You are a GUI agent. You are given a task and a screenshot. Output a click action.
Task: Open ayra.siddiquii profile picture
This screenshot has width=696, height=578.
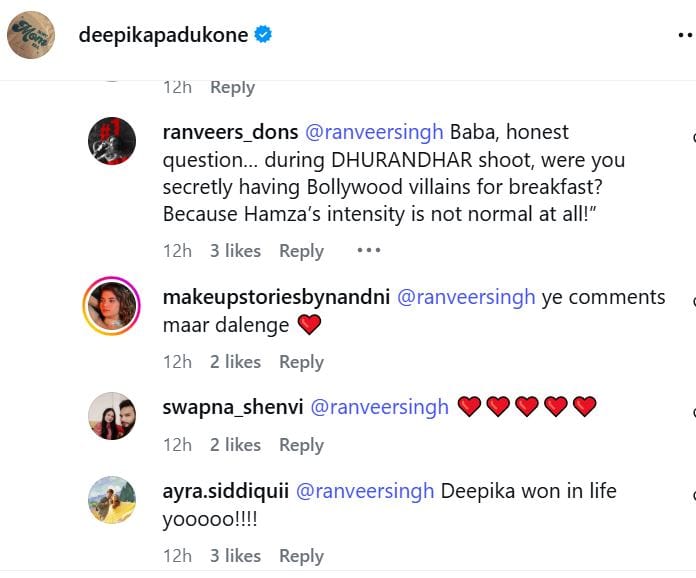pyautogui.click(x=112, y=500)
